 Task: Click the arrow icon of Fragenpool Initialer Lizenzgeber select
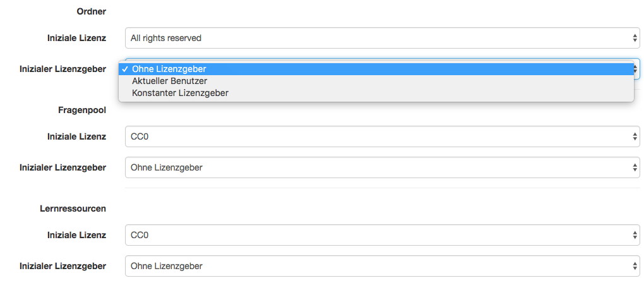click(635, 167)
